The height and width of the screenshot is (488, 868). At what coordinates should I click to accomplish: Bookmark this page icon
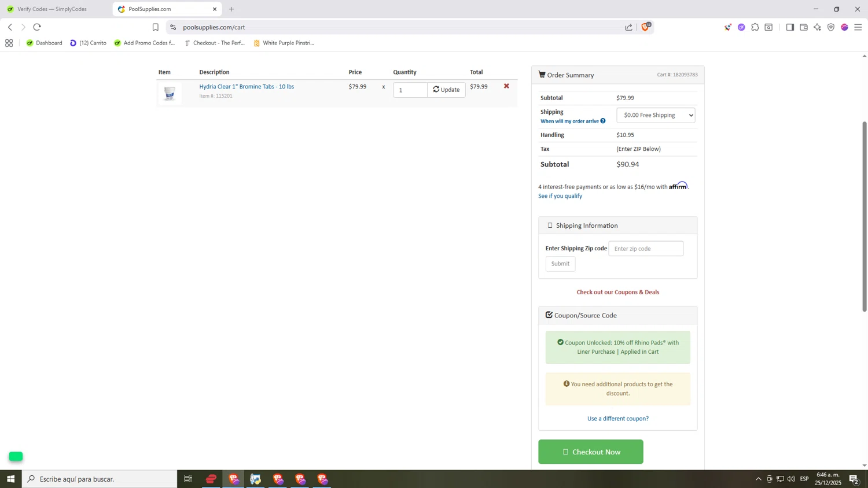155,27
